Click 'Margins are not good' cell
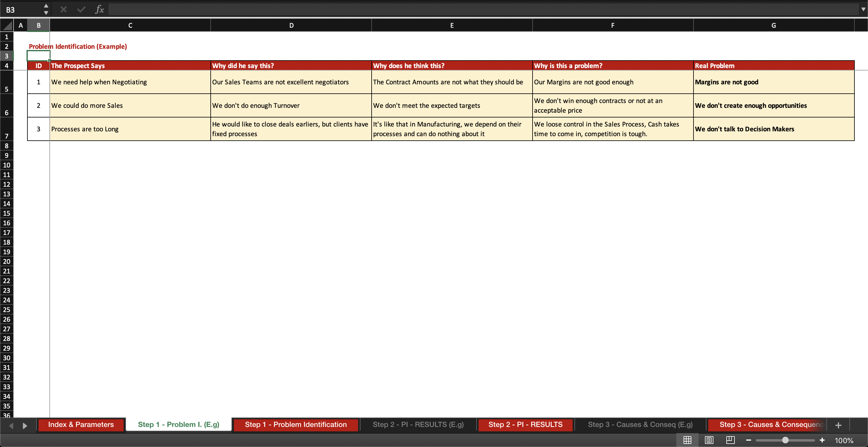 [774, 82]
